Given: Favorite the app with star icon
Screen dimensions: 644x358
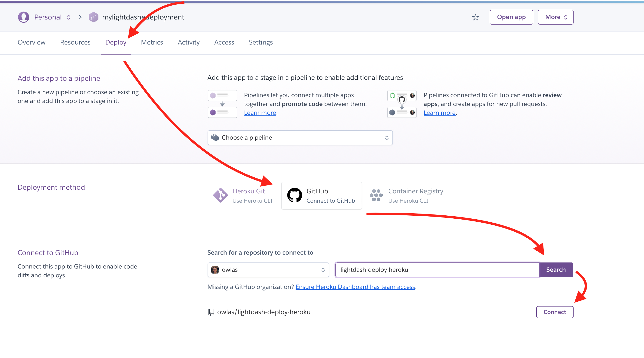Looking at the screenshot, I should 475,17.
